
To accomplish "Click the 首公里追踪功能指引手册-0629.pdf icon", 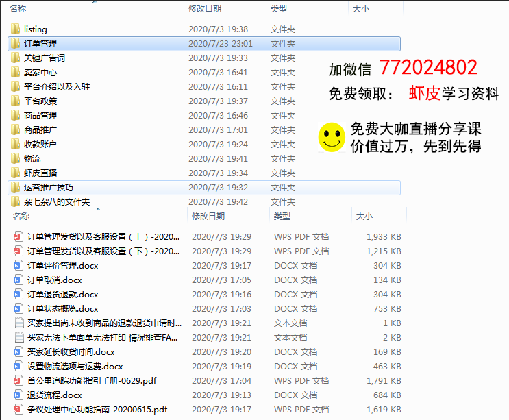I will (x=18, y=380).
